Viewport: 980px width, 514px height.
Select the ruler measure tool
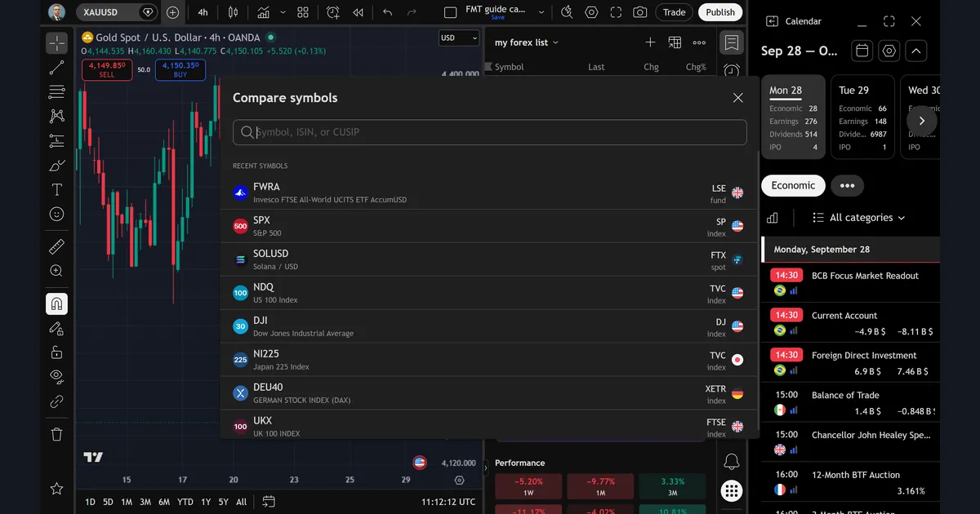click(x=56, y=246)
